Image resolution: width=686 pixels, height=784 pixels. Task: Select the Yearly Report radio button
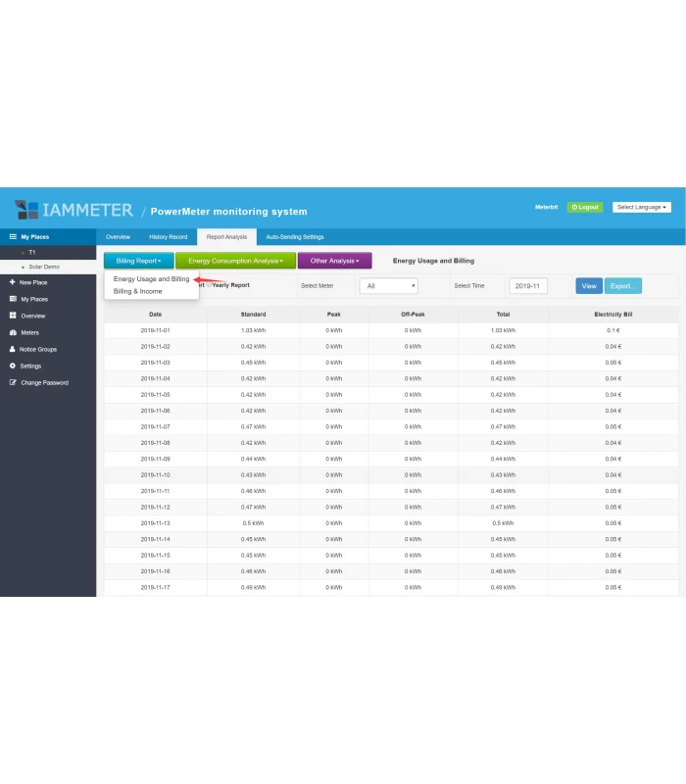pos(209,285)
